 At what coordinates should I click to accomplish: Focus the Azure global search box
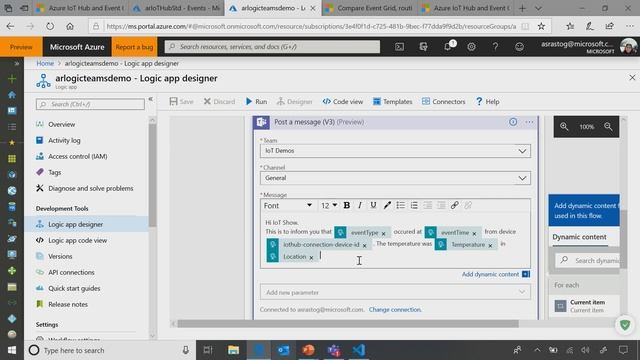[272, 47]
